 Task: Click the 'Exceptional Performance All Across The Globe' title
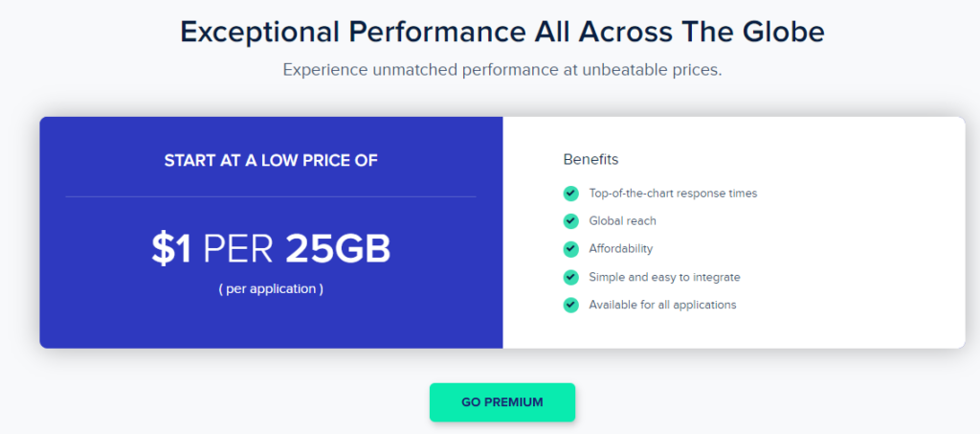pos(502,32)
